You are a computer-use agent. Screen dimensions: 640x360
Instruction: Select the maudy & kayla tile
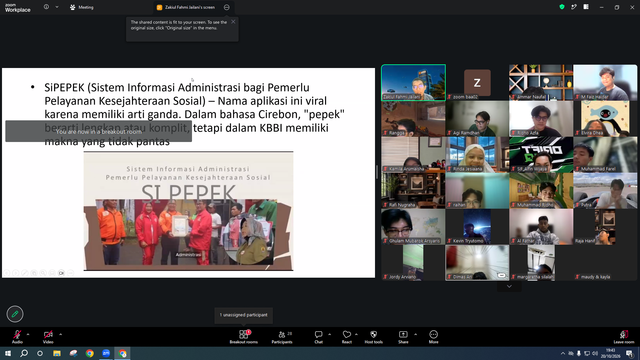pos(605,262)
